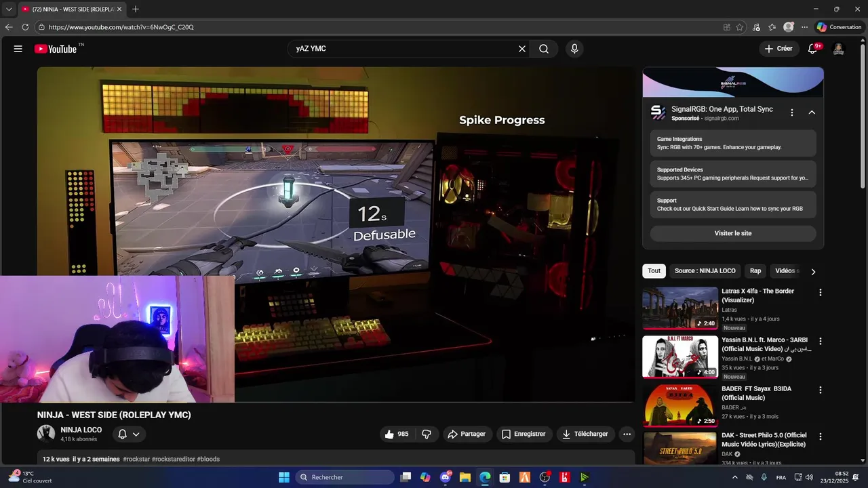Open browser apps icon in address bar
This screenshot has height=488, width=868.
pos(727,27)
